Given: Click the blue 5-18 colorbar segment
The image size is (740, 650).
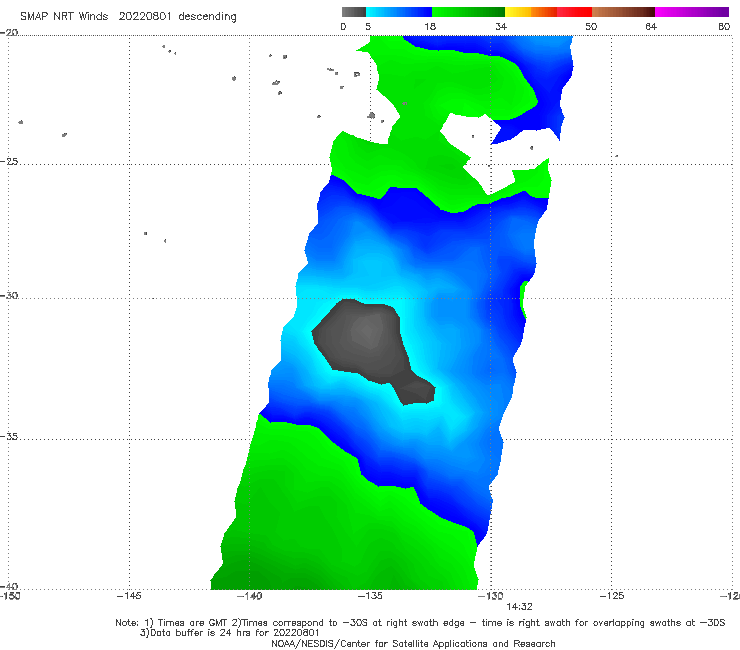Looking at the screenshot, I should [399, 12].
